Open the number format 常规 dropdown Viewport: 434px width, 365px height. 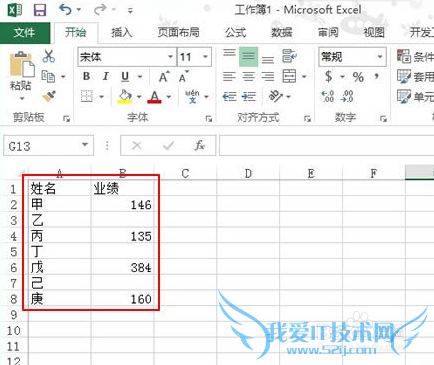pyautogui.click(x=380, y=57)
